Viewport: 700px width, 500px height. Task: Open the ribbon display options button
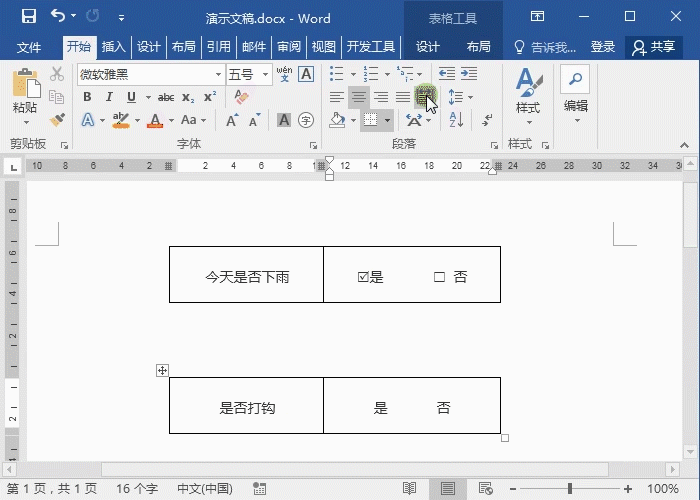click(538, 17)
